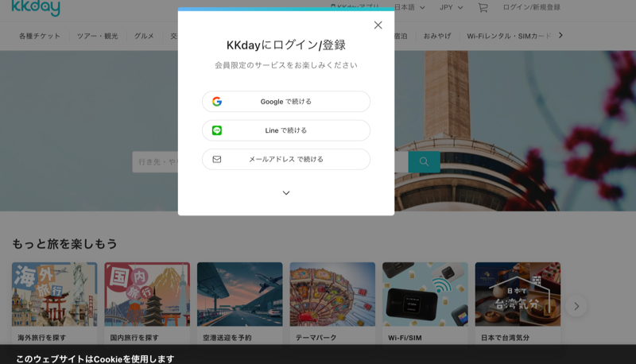Select 各種チケット category tab
This screenshot has height=364, width=636.
(x=39, y=36)
